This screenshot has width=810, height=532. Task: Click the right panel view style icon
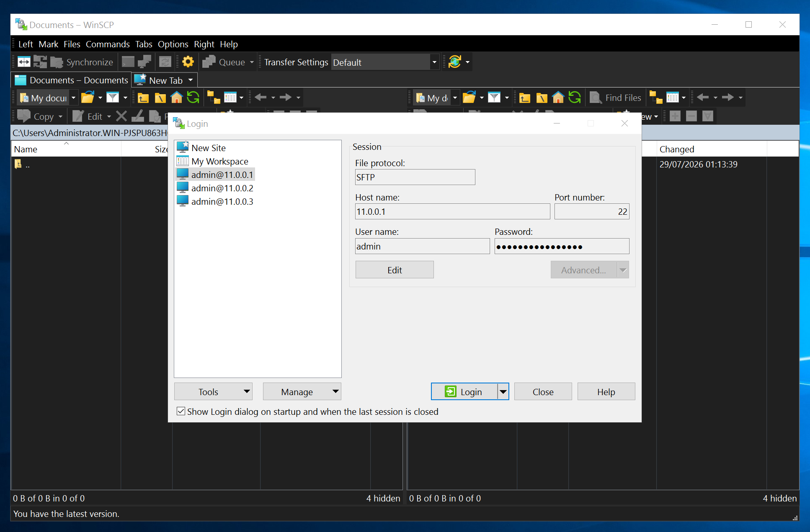point(673,98)
